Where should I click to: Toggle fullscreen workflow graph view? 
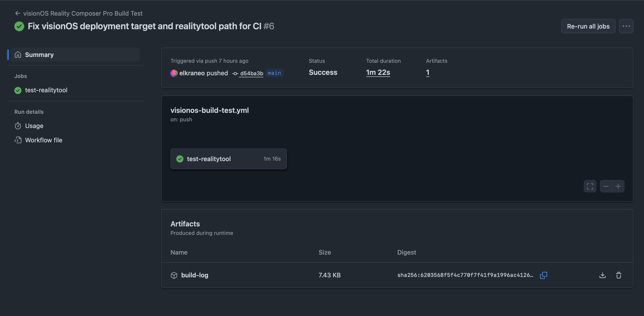[x=590, y=186]
